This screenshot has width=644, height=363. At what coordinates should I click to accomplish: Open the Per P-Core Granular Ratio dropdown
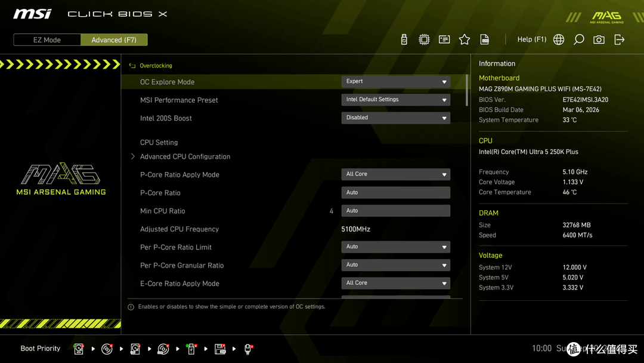click(x=395, y=264)
